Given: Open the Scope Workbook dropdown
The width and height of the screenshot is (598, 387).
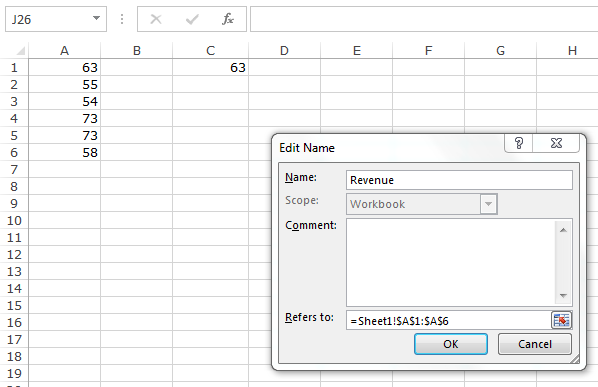Looking at the screenshot, I should [x=489, y=204].
